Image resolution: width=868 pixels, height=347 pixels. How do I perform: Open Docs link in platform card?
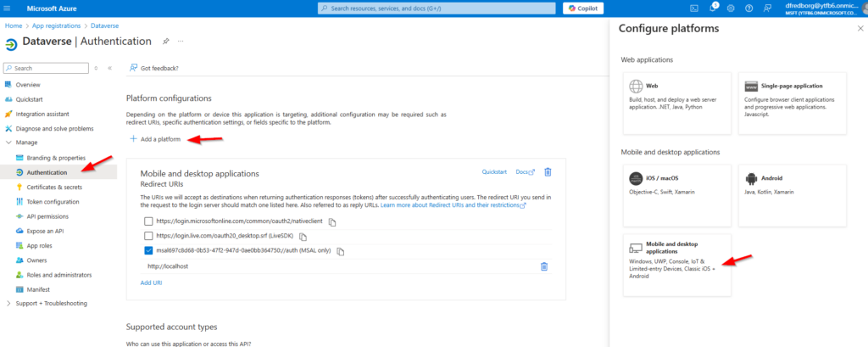525,172
